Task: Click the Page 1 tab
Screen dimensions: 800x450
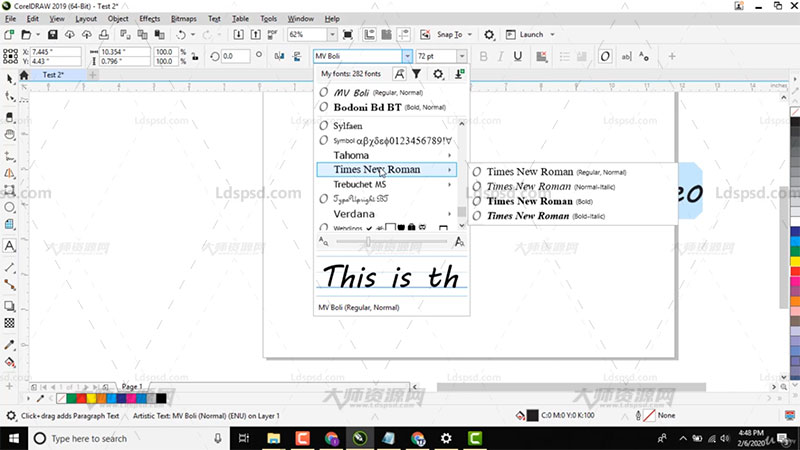Action: coord(132,387)
